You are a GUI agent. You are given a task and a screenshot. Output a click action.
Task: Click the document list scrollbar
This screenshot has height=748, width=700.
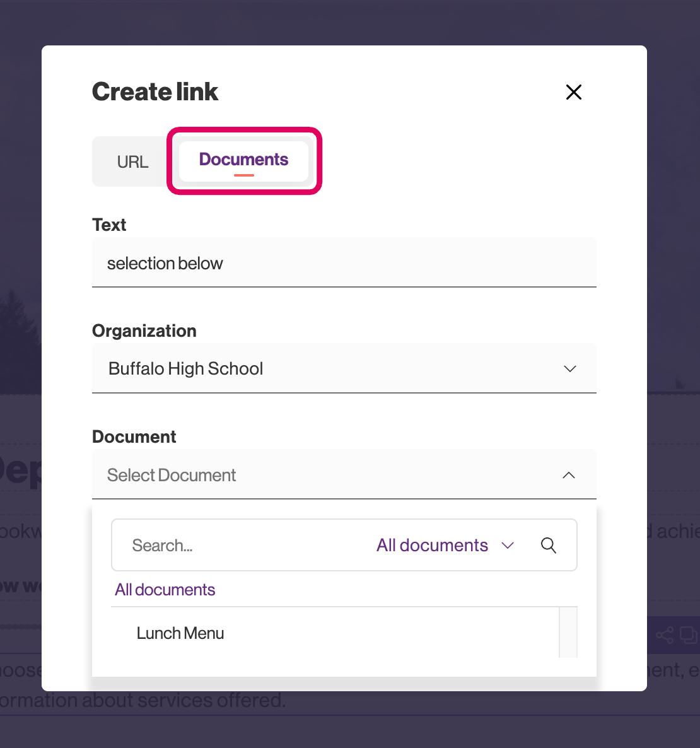click(568, 633)
